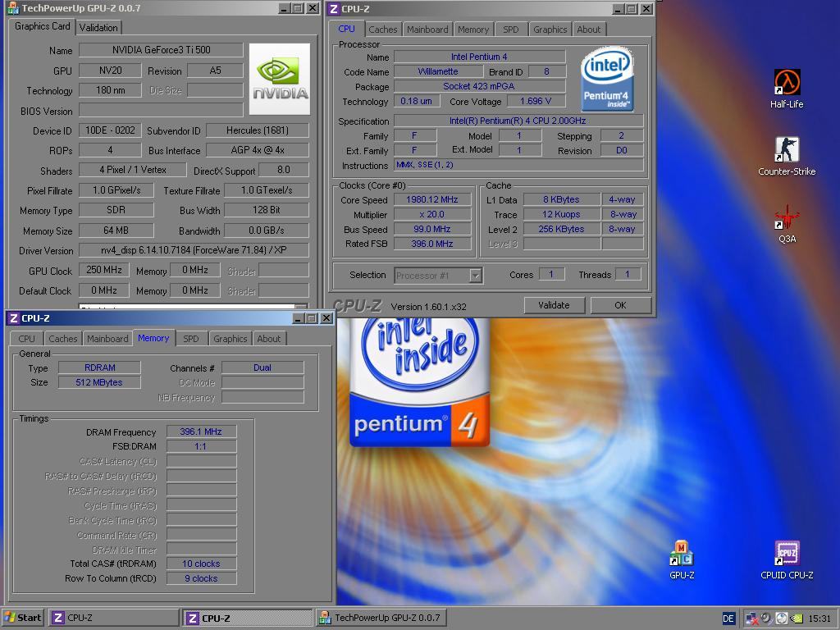Click Subvendor ID value Hercules (1681)
840x630 pixels.
pos(257,130)
